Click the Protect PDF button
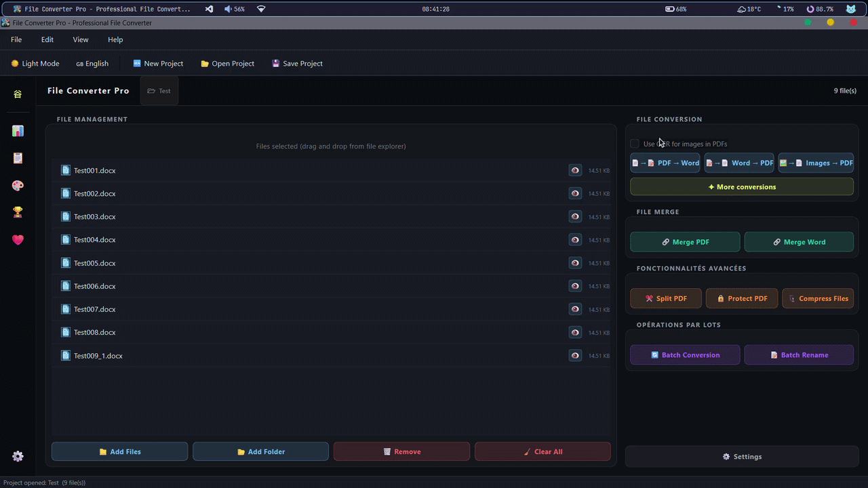The height and width of the screenshot is (488, 868). pos(742,298)
